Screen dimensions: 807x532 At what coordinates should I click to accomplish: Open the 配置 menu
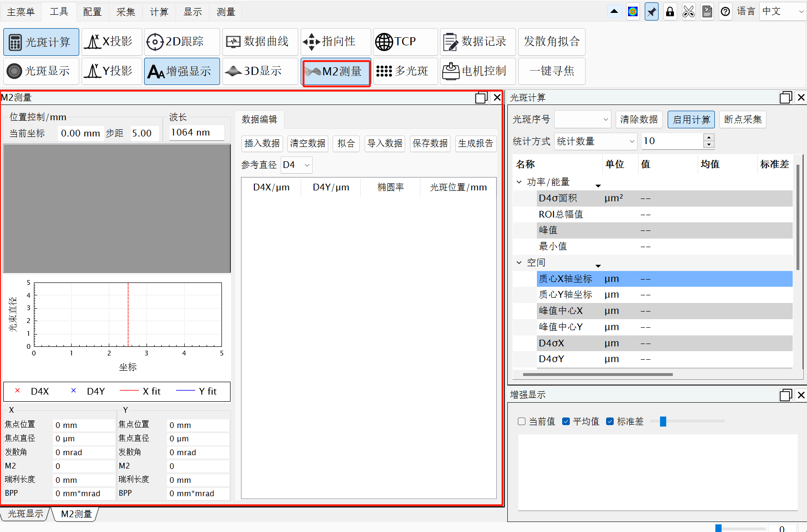pyautogui.click(x=92, y=11)
